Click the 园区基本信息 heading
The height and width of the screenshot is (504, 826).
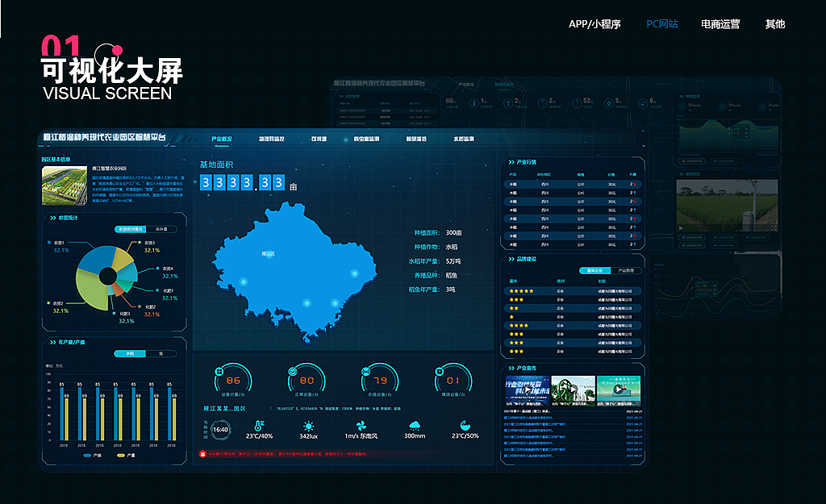56,159
